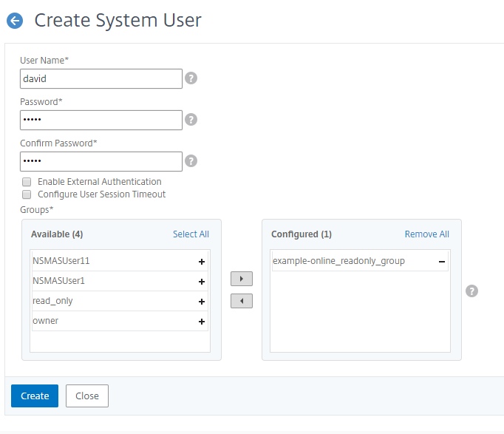Image resolution: width=504 pixels, height=434 pixels.
Task: Click right arrow to move group to Configured
Action: 242,280
